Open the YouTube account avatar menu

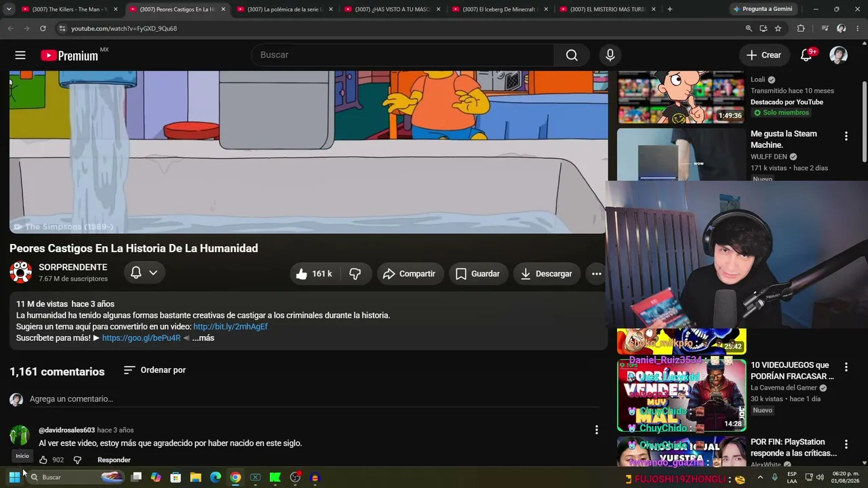(x=839, y=55)
